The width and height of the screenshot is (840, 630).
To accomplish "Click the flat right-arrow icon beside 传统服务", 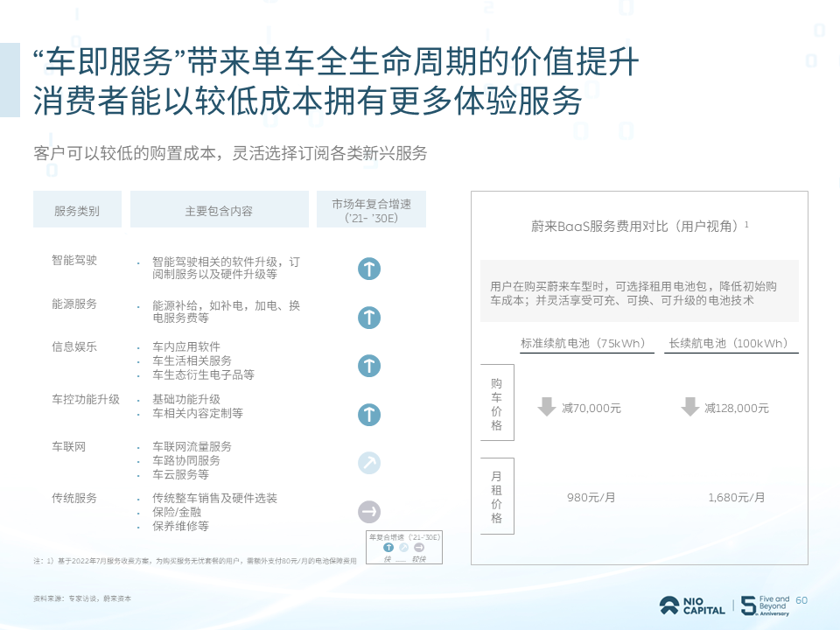I will pos(369,510).
